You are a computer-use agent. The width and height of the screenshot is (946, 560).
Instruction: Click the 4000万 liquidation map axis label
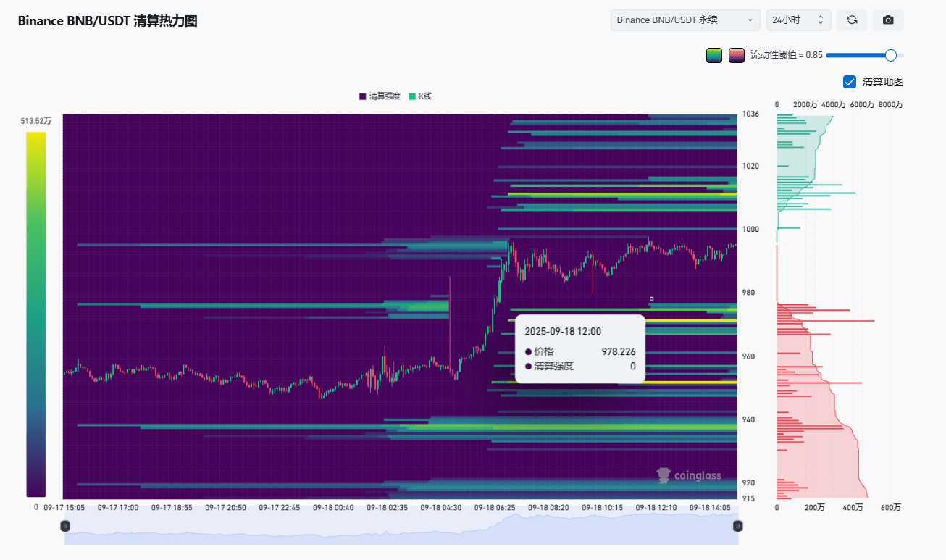[834, 105]
